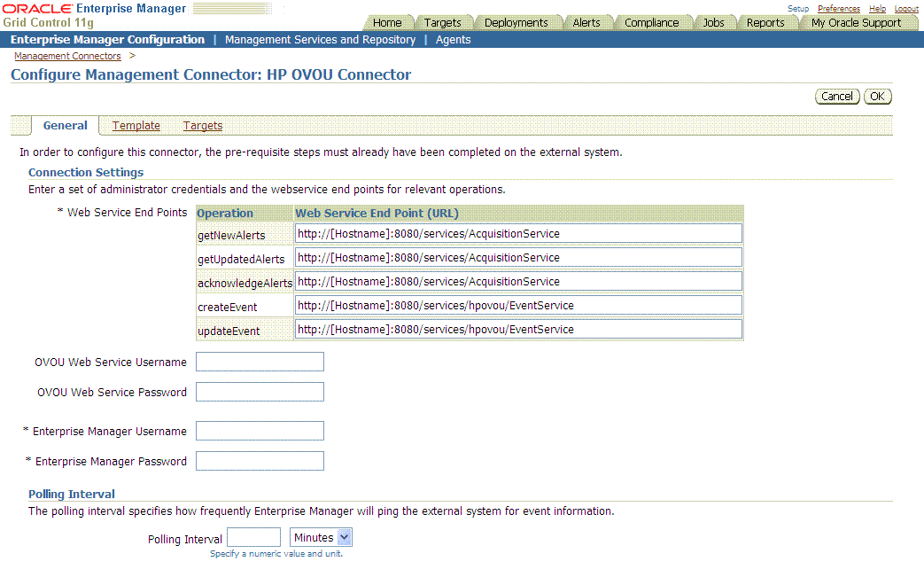Go to the Compliance tab
The height and width of the screenshot is (577, 924).
coord(653,22)
